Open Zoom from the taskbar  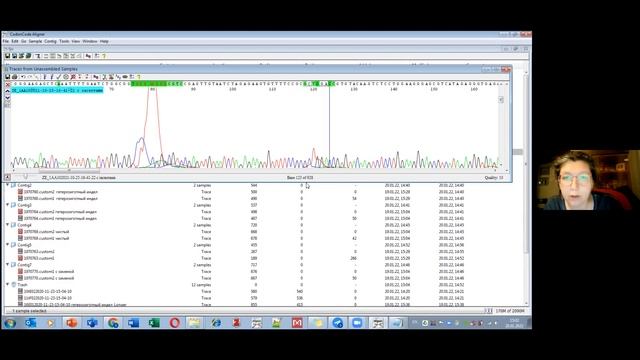tap(357, 323)
